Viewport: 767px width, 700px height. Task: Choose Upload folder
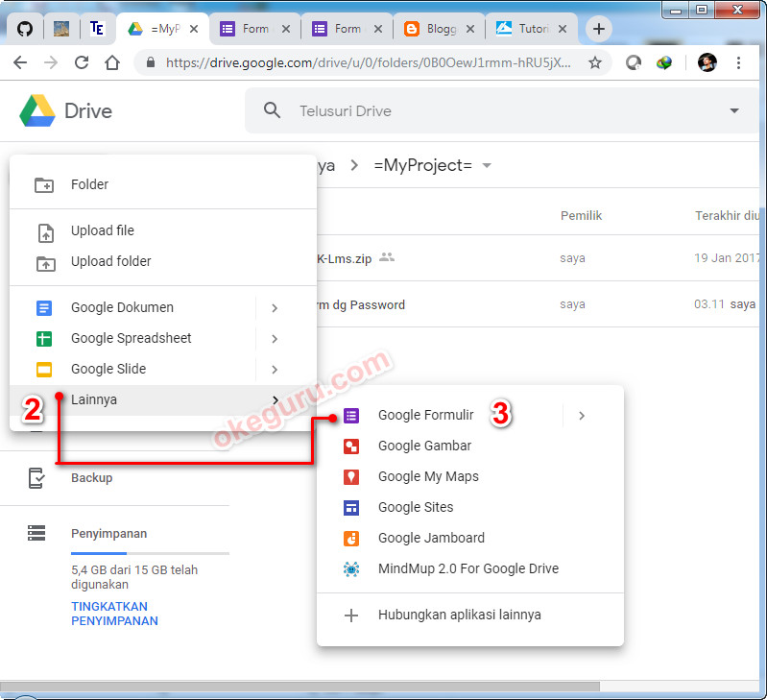tap(163, 261)
